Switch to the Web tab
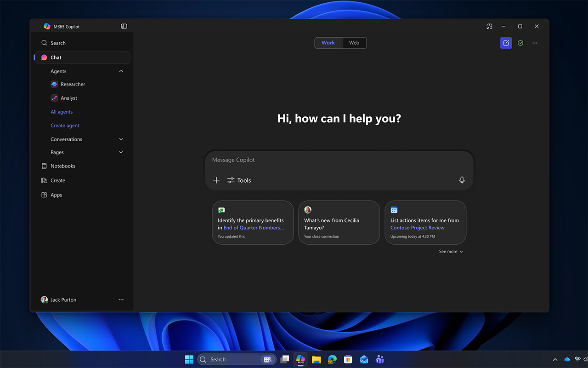This screenshot has height=368, width=588. pyautogui.click(x=354, y=43)
